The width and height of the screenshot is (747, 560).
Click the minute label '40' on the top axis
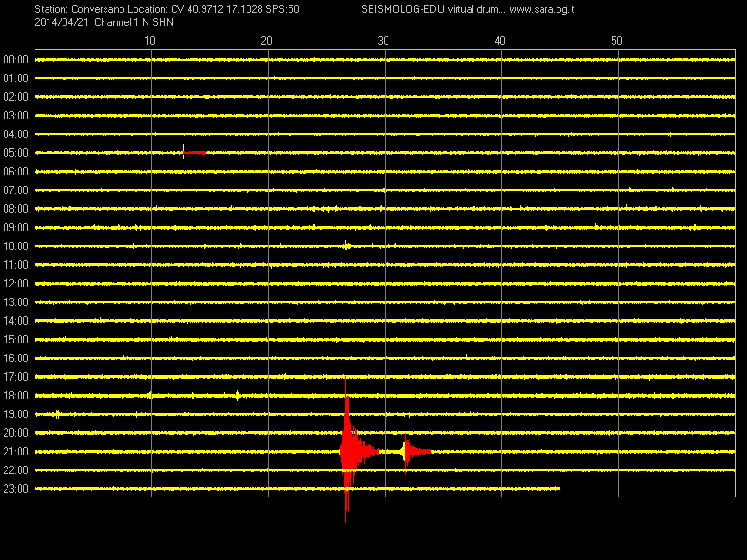click(x=500, y=41)
